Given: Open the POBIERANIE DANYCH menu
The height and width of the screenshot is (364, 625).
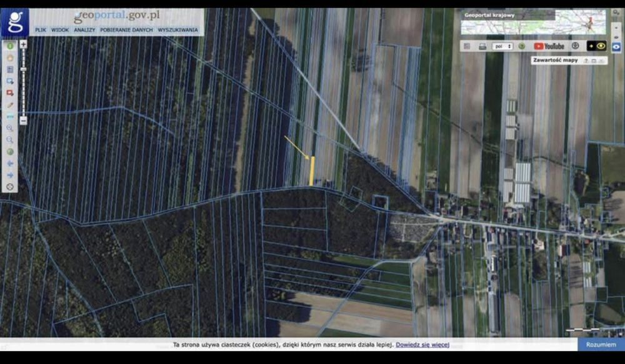Looking at the screenshot, I should point(126,30).
